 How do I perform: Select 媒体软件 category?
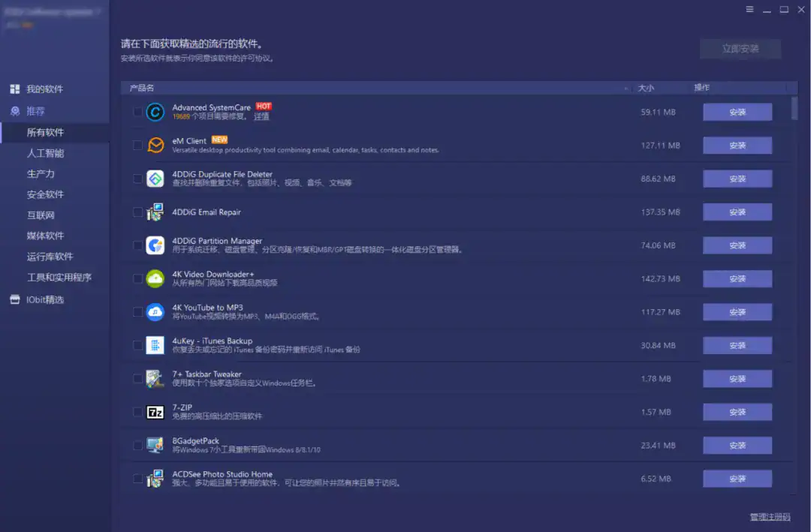(x=45, y=236)
